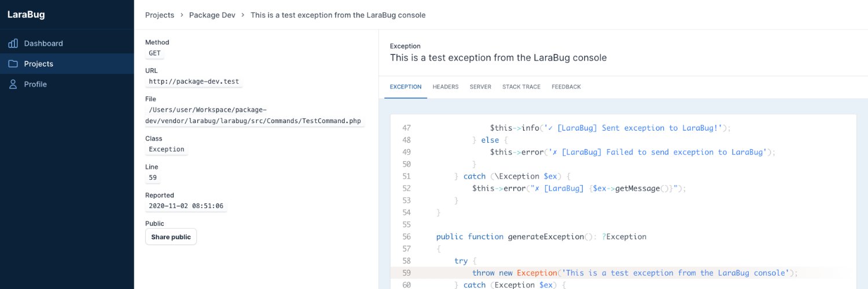Select the http://package-dev.test URL value
This screenshot has height=289, width=868.
194,81
